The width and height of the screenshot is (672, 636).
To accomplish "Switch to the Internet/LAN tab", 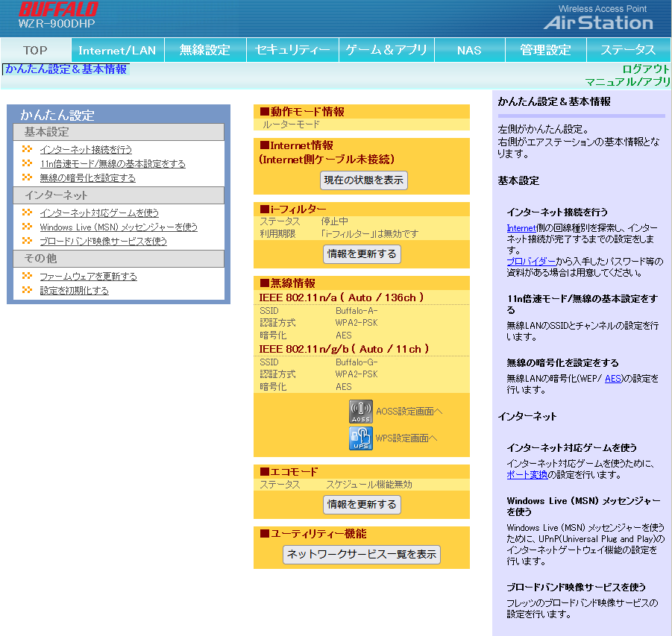I will click(117, 49).
